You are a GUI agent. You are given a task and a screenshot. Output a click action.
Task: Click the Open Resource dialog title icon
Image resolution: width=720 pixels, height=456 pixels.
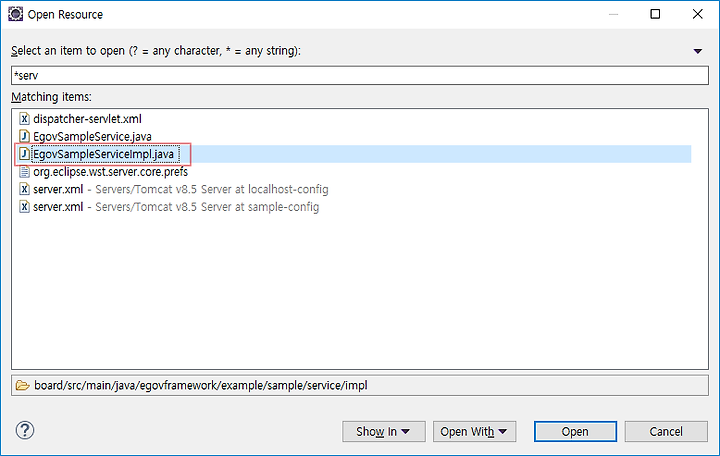coord(15,14)
